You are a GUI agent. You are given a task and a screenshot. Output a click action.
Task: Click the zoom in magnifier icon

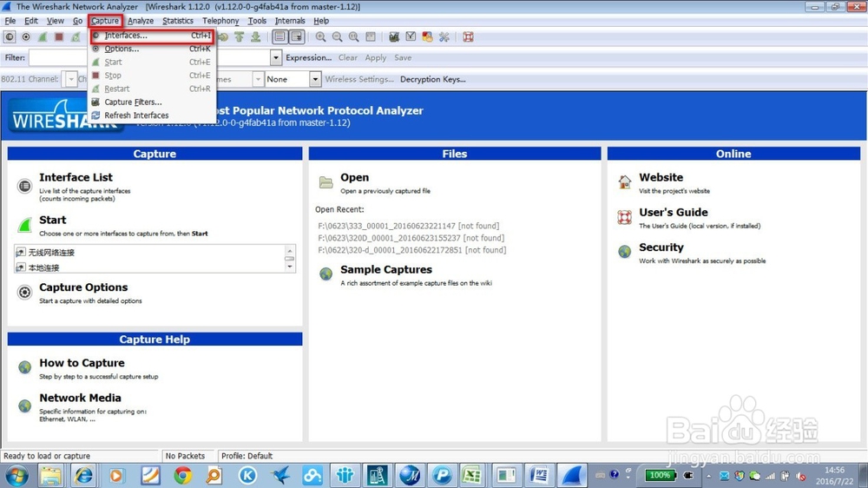320,37
